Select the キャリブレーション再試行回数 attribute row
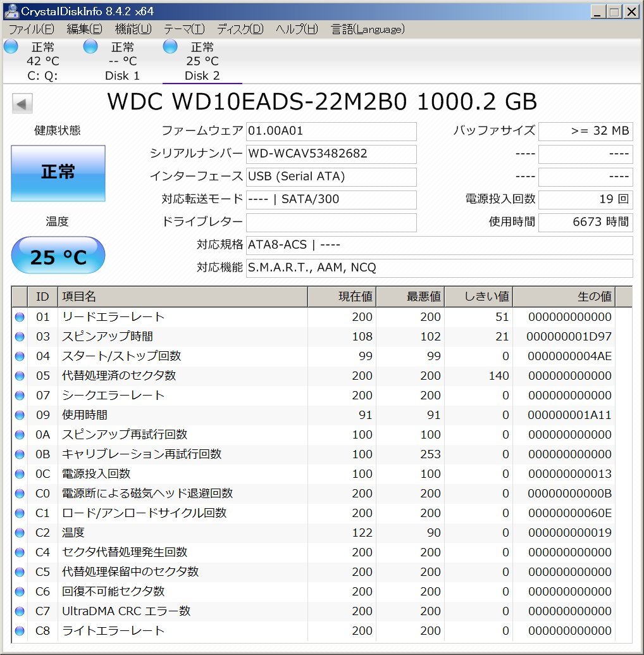Image resolution: width=644 pixels, height=655 pixels. 314,454
